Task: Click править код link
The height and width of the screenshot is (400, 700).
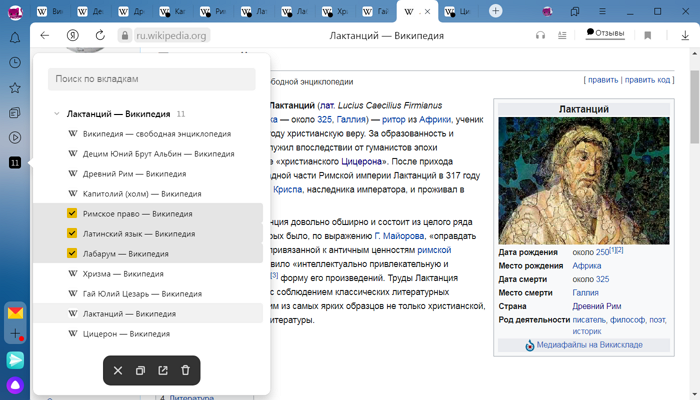Action: 647,80
